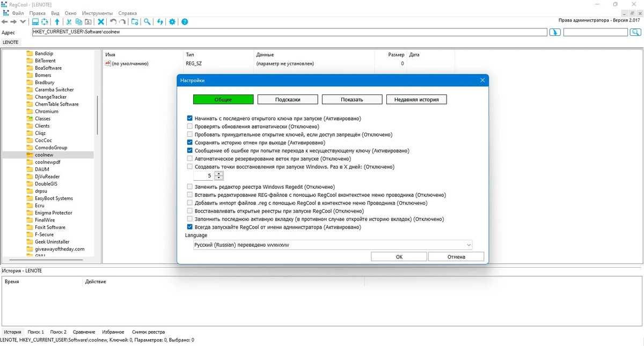The image size is (644, 346).
Task: Click the magnifier search icon in toolbar
Action: (x=147, y=22)
